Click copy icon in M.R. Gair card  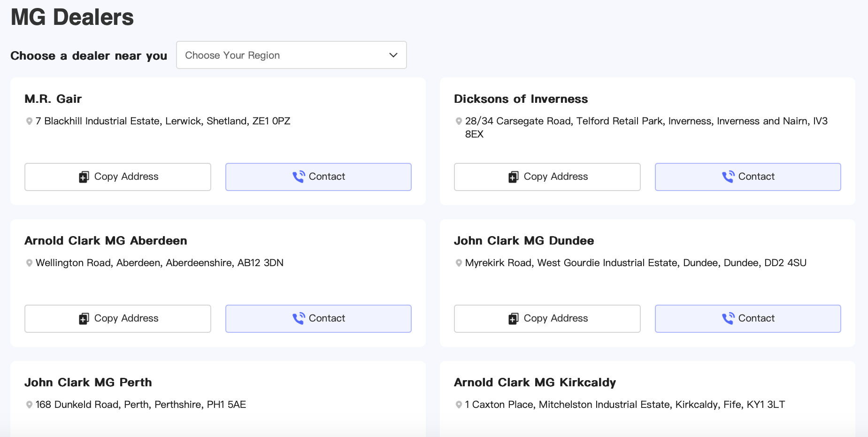coord(84,177)
